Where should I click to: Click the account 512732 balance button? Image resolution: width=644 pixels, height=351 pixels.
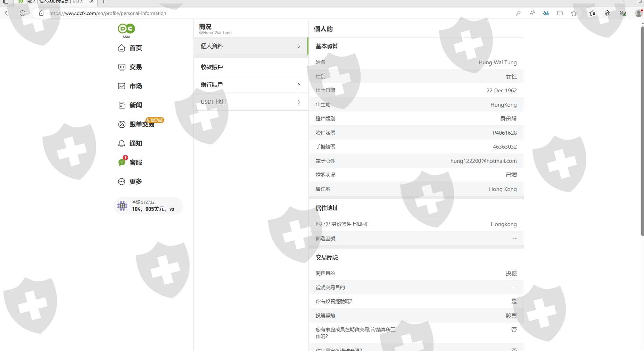click(148, 206)
